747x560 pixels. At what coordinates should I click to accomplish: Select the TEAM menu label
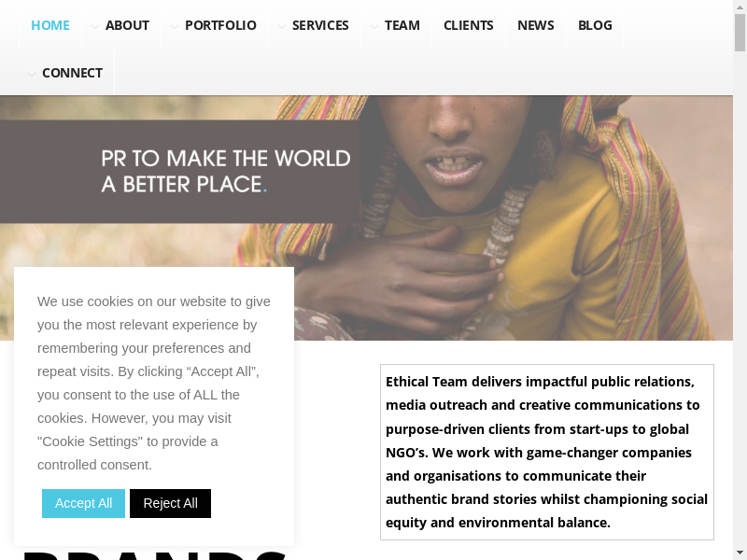tap(402, 25)
